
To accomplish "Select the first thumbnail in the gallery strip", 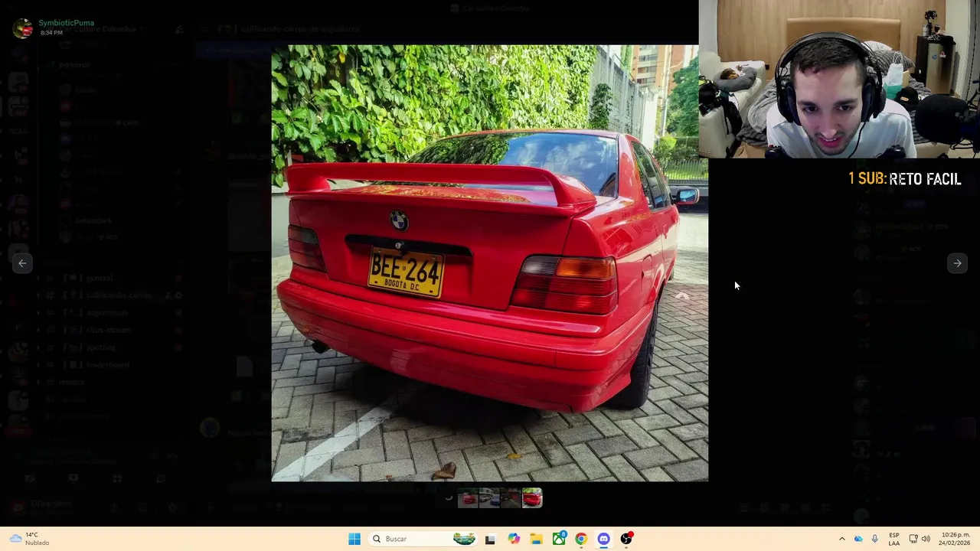I will [x=468, y=498].
